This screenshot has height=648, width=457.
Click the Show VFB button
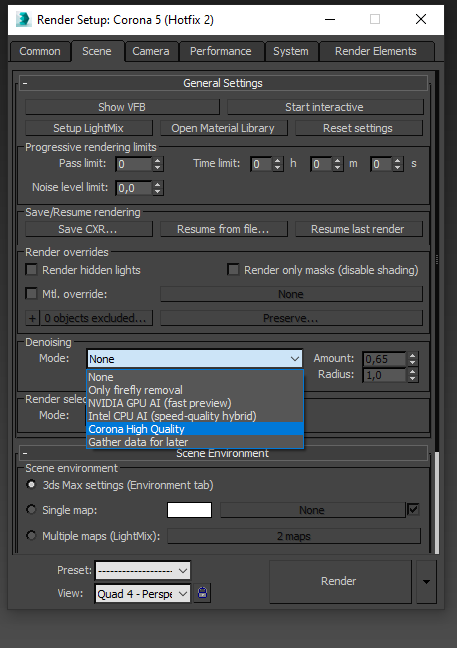pyautogui.click(x=122, y=107)
